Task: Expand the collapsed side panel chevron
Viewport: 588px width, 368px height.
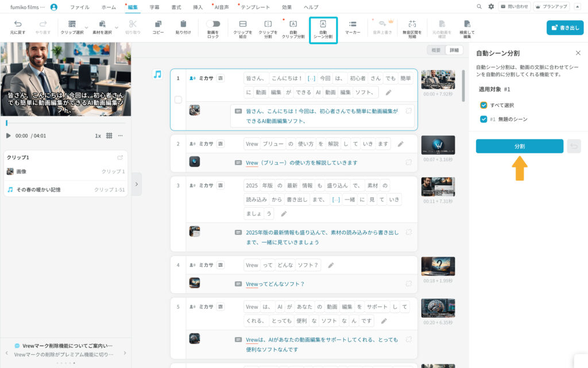Action: pyautogui.click(x=136, y=184)
